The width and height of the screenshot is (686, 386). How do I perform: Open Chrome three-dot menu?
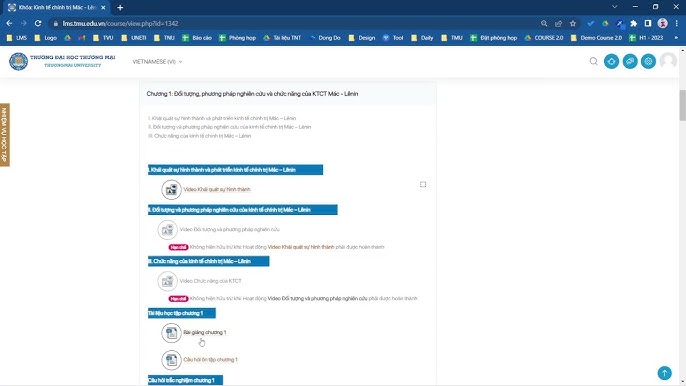pos(677,24)
